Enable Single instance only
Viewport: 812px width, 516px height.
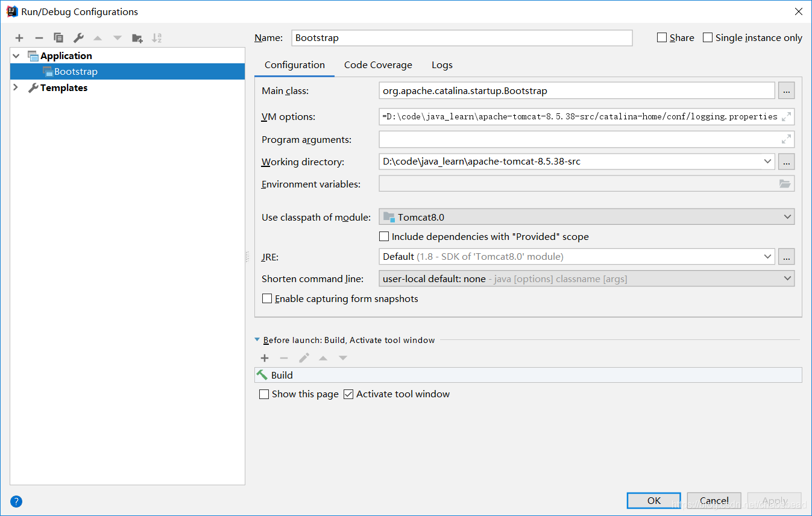(x=708, y=37)
